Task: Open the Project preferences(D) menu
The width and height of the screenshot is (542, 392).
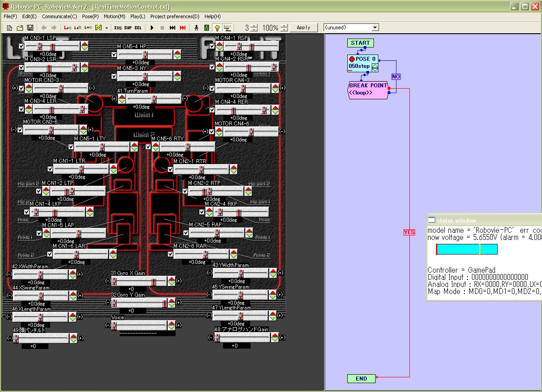Action: [x=175, y=16]
